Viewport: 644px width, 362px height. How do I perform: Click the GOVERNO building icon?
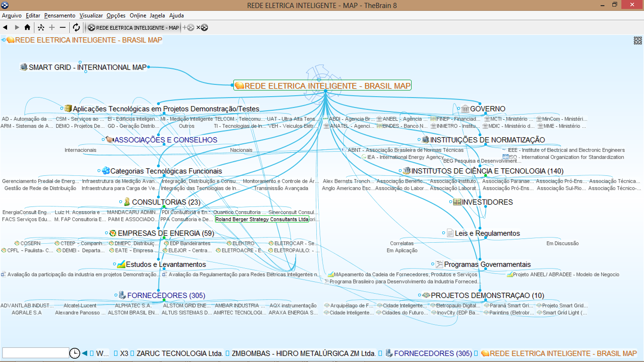point(465,109)
